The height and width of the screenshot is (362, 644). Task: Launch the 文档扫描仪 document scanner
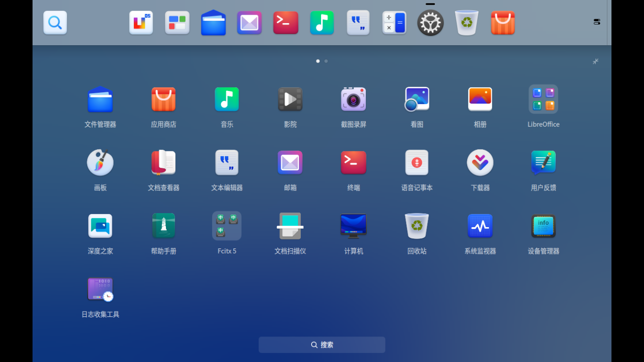click(x=290, y=226)
